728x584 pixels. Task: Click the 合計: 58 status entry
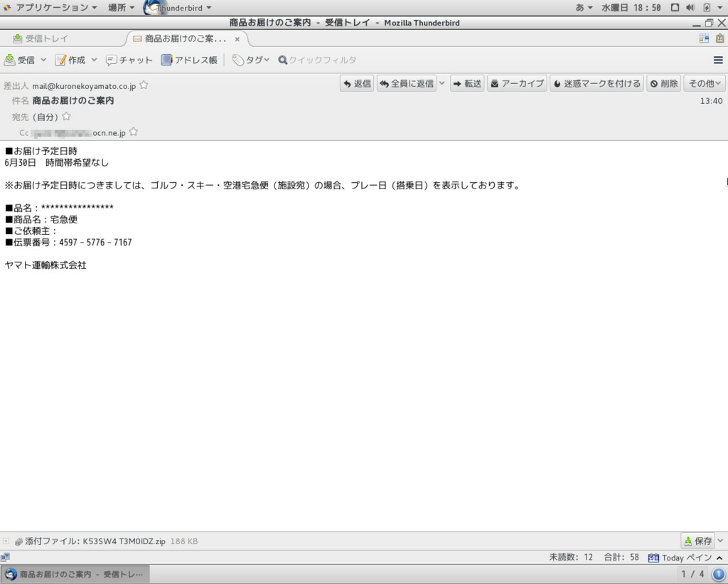(621, 557)
